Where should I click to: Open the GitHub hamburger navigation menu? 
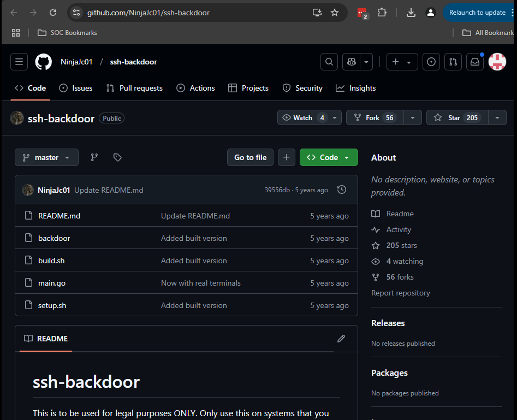[x=19, y=62]
